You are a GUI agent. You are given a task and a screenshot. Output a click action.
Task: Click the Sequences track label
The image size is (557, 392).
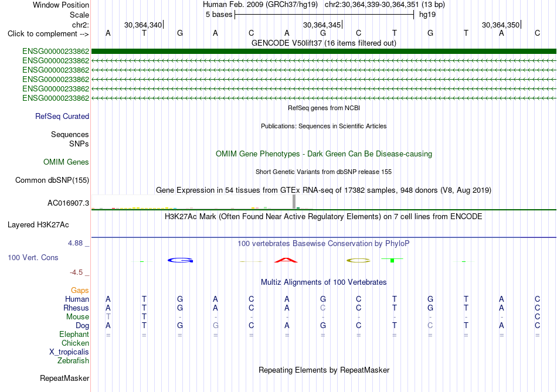(x=70, y=135)
